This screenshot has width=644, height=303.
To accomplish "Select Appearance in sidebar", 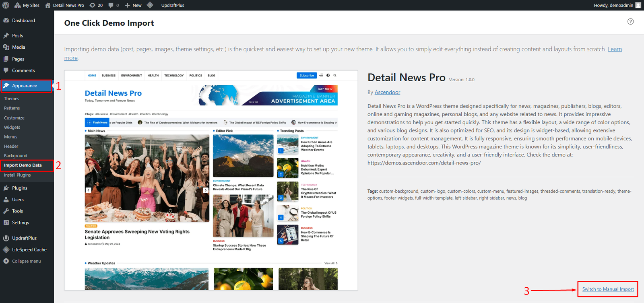I will pos(26,86).
